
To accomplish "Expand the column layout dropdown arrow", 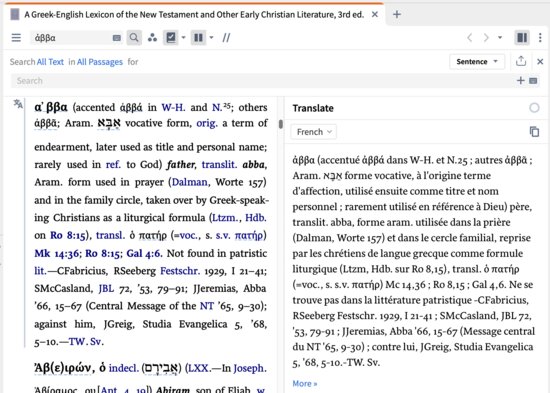I will [x=211, y=38].
